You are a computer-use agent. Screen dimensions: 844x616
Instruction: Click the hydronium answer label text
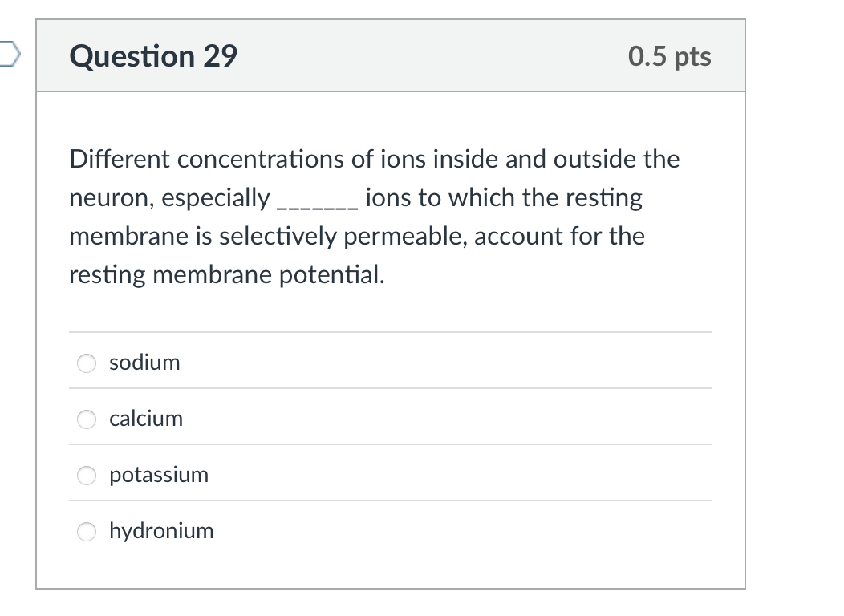(x=161, y=530)
